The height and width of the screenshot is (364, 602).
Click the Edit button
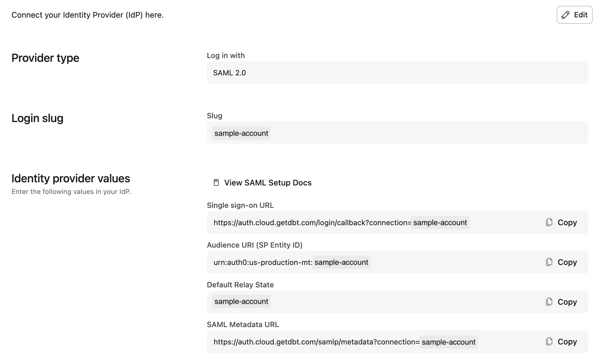tap(574, 15)
